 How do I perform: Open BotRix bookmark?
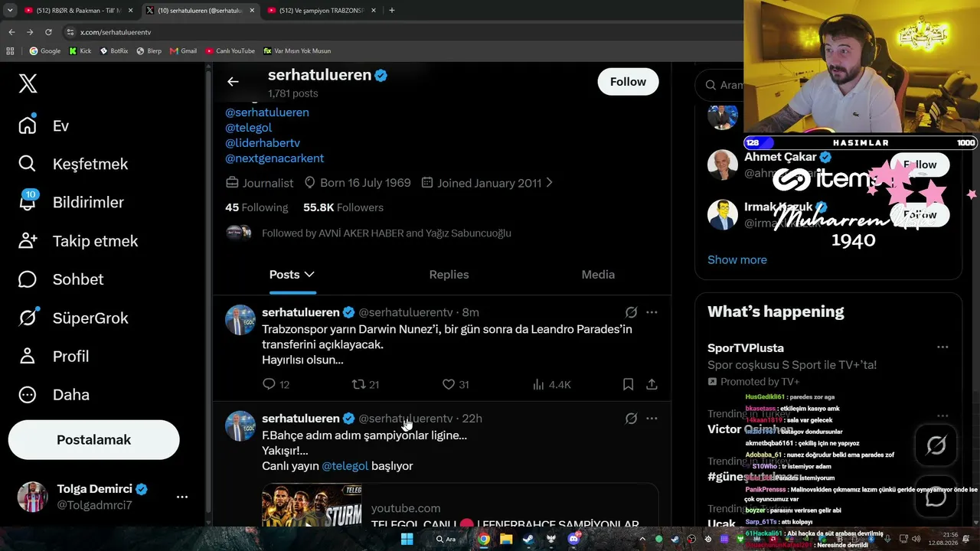pyautogui.click(x=114, y=51)
